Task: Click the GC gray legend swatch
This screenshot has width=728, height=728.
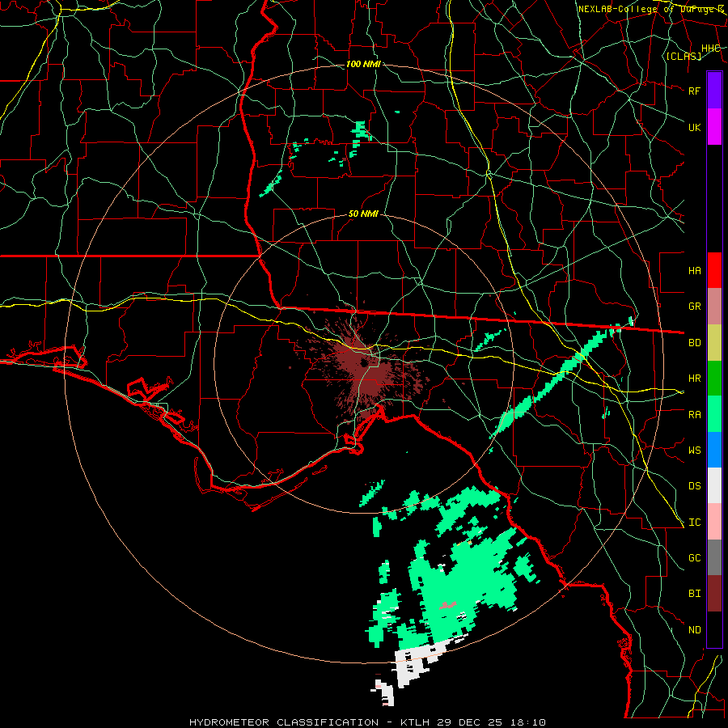Action: pyautogui.click(x=714, y=557)
